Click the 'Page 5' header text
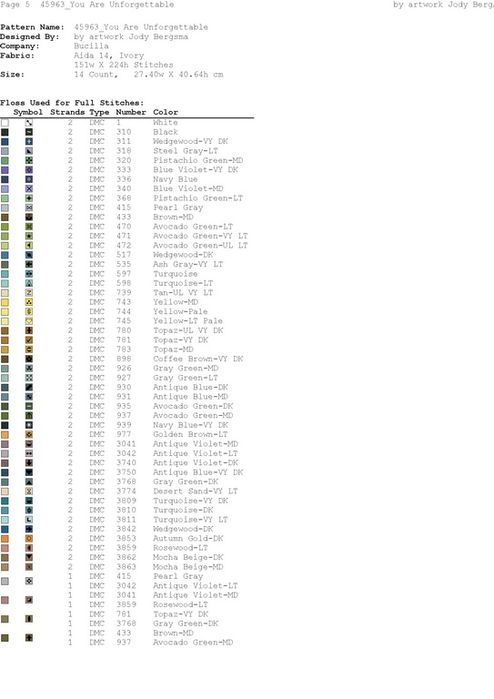This screenshot has height=699, width=494. click(x=15, y=4)
